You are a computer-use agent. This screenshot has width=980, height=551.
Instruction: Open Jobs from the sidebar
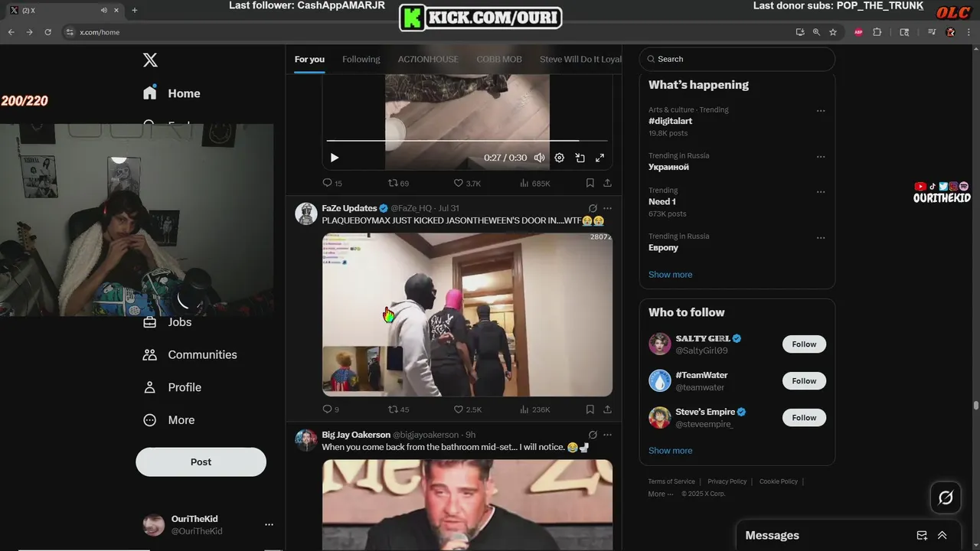point(168,322)
